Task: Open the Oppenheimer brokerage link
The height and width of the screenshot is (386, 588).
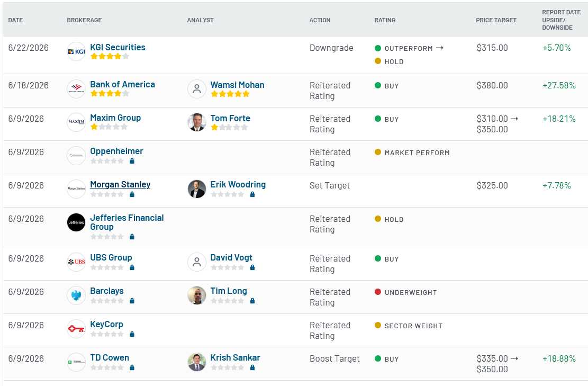Action: click(x=116, y=151)
